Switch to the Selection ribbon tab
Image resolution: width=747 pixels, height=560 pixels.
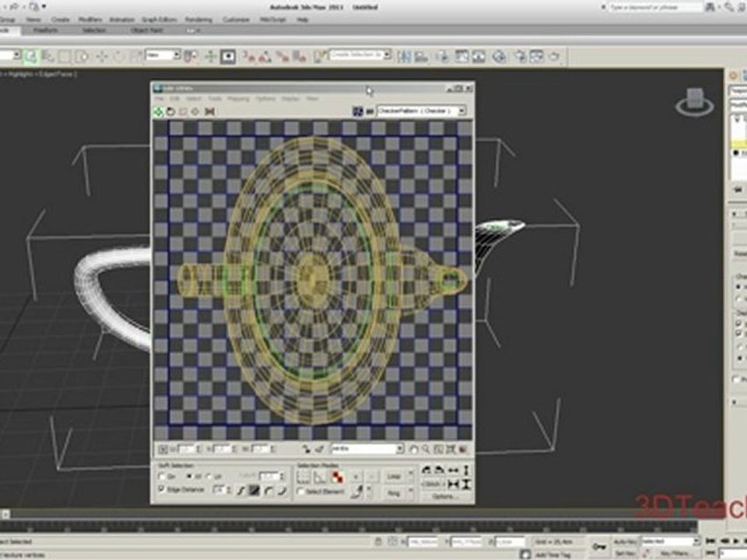pos(94,30)
